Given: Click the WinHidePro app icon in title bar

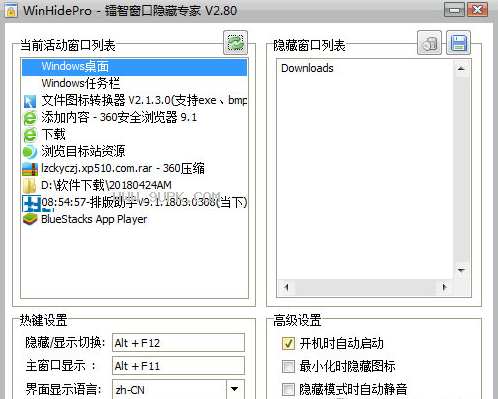Looking at the screenshot, I should (x=11, y=10).
